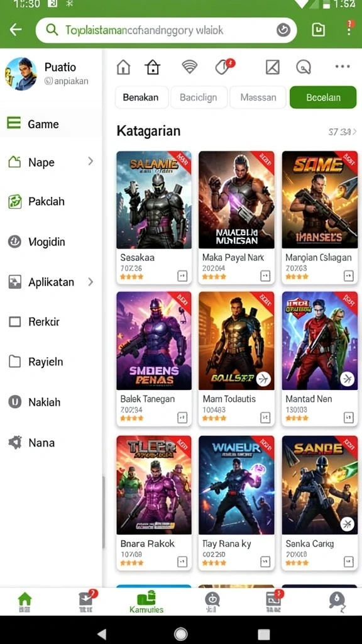Viewport: 362px width, 644px height.
Task: Tap the Wi-Fi icon in toolbar
Action: pyautogui.click(x=190, y=66)
